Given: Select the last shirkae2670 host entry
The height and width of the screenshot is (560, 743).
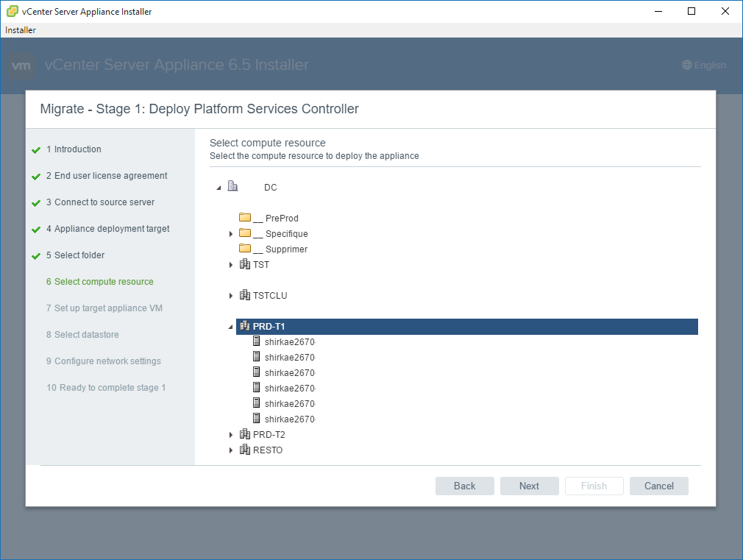Looking at the screenshot, I should tap(289, 419).
